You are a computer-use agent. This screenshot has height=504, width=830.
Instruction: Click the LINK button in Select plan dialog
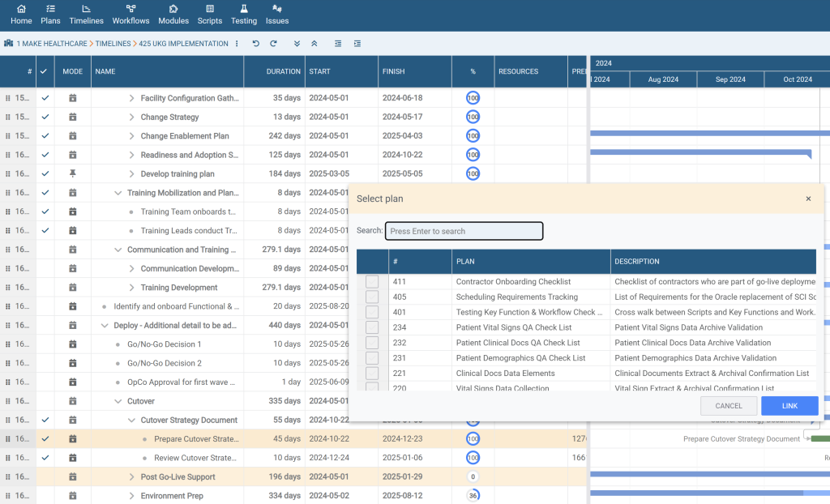point(789,405)
